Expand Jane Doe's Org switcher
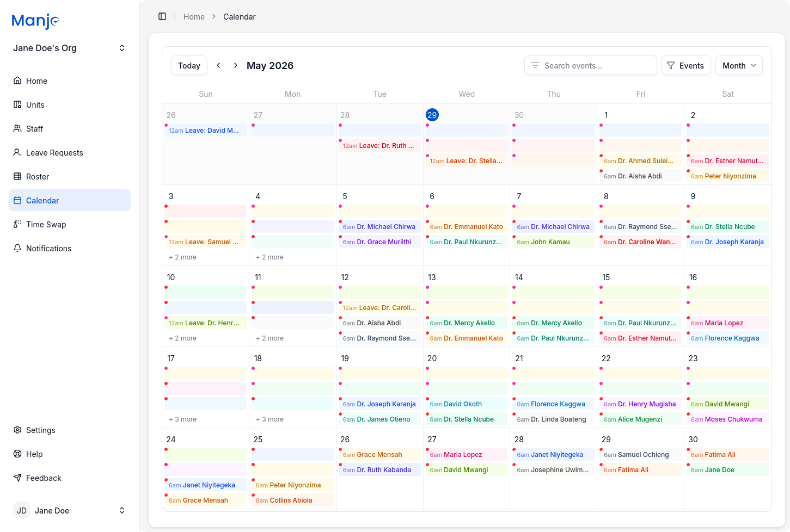Viewport: 790px width, 532px height. (x=70, y=48)
